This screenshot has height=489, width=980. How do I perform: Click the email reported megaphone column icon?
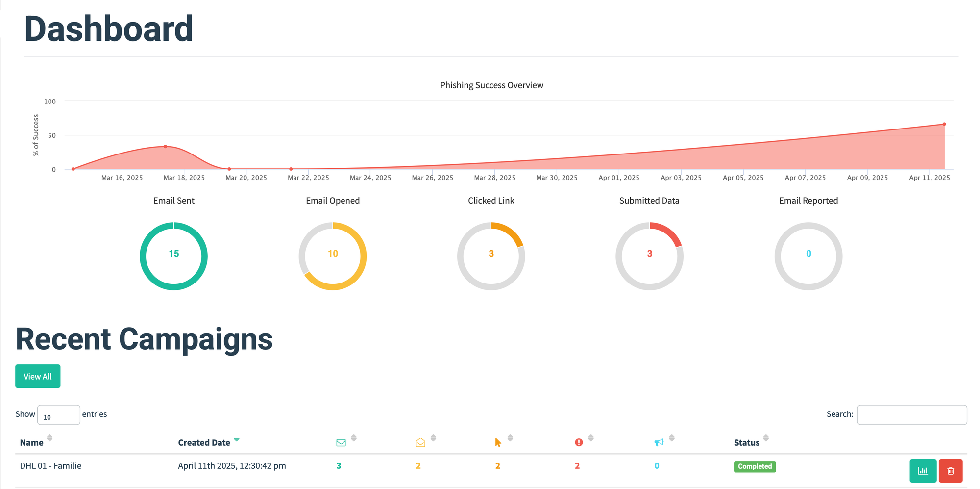point(659,442)
